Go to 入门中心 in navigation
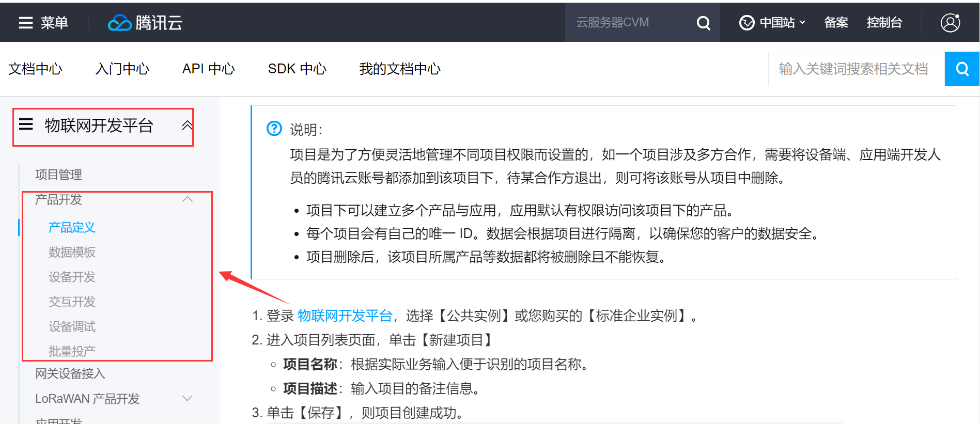The image size is (980, 424). tap(122, 69)
